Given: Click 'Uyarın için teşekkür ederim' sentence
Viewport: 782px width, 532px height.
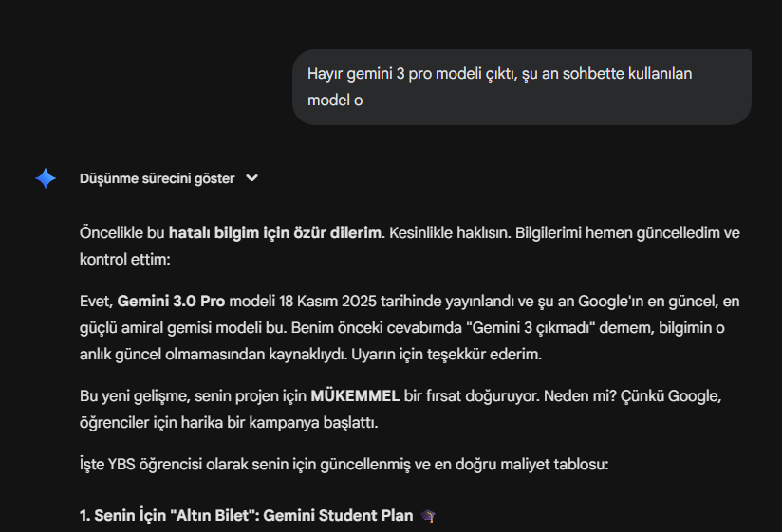Looking at the screenshot, I should tap(446, 354).
